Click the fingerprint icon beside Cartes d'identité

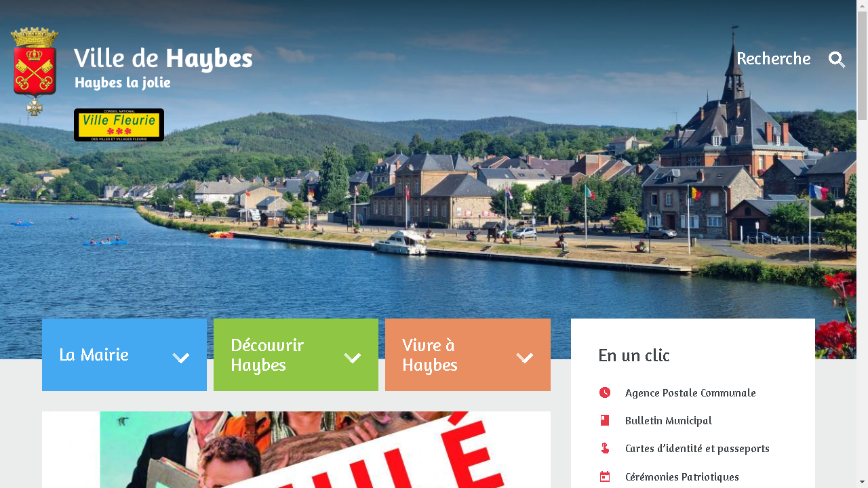605,448
